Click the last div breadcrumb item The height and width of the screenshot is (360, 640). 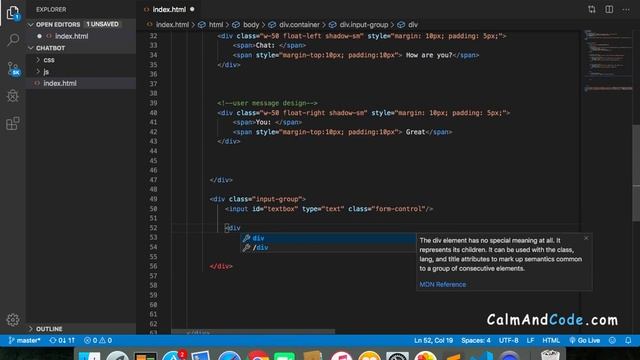413,25
